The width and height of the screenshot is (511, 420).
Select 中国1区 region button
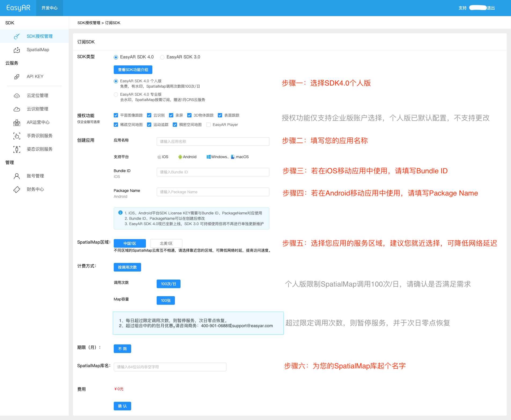coord(130,243)
